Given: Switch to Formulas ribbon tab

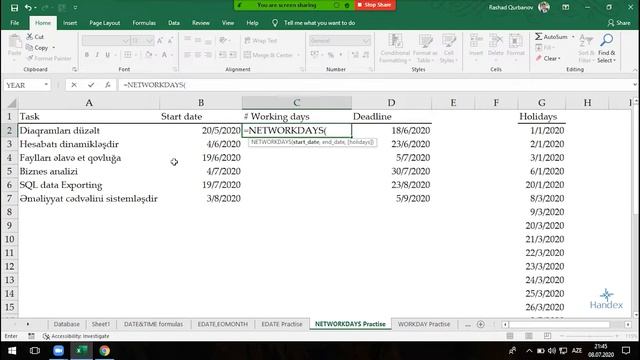Looking at the screenshot, I should click(x=144, y=23).
